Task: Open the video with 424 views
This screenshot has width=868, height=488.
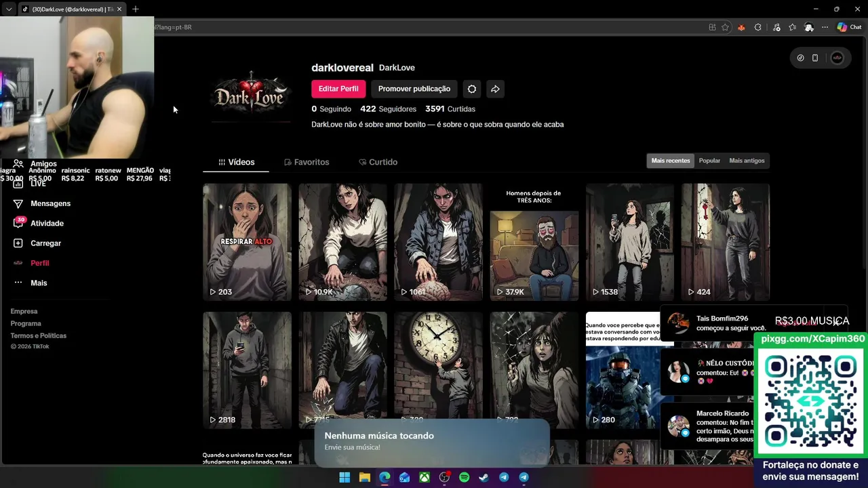Action: tap(726, 242)
